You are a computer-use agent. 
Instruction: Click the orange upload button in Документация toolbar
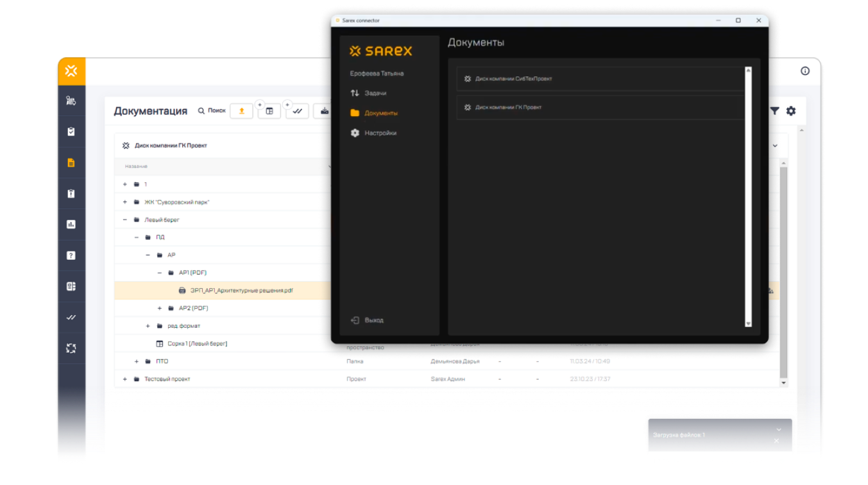pyautogui.click(x=241, y=110)
